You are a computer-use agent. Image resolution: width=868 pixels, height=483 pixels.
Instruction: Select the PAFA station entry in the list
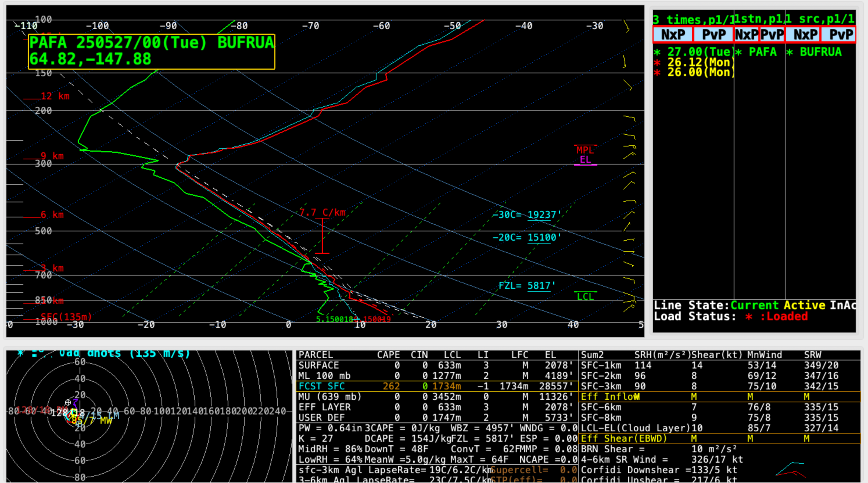pos(756,52)
